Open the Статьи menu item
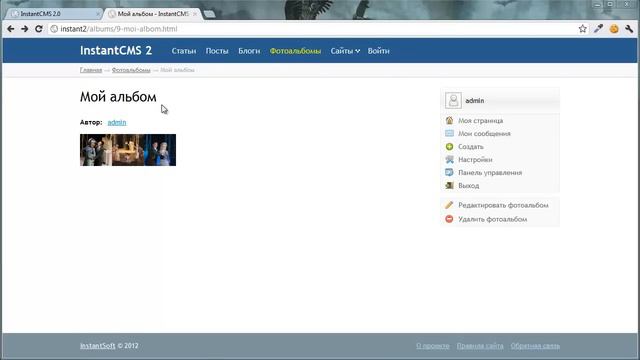Viewport: 640px width, 360px height. [x=184, y=51]
